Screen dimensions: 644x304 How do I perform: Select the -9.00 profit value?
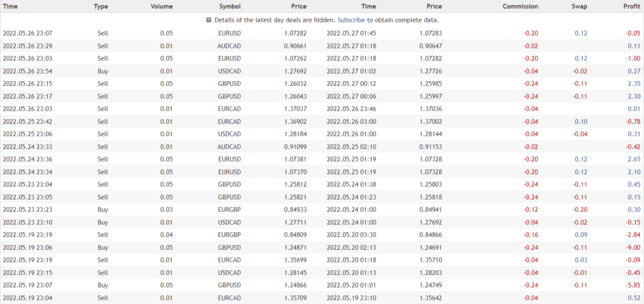pos(631,247)
